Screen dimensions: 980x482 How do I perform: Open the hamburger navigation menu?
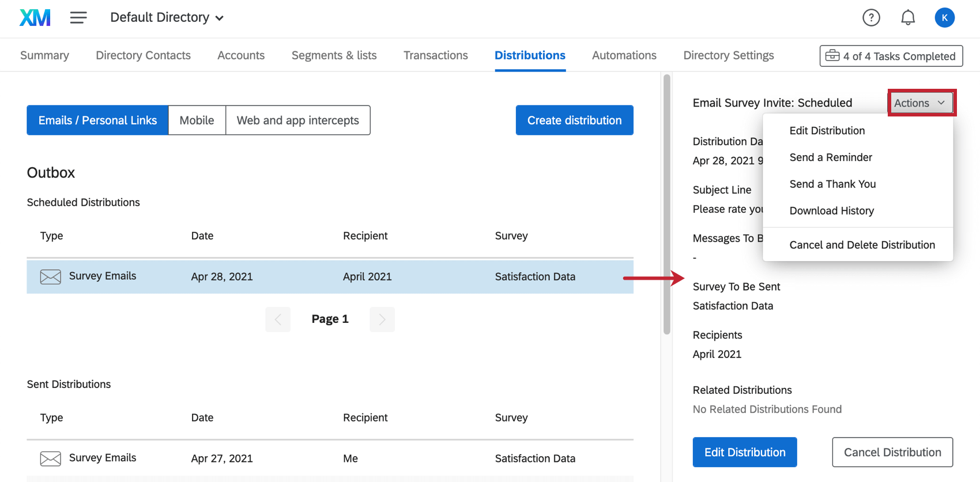point(78,18)
